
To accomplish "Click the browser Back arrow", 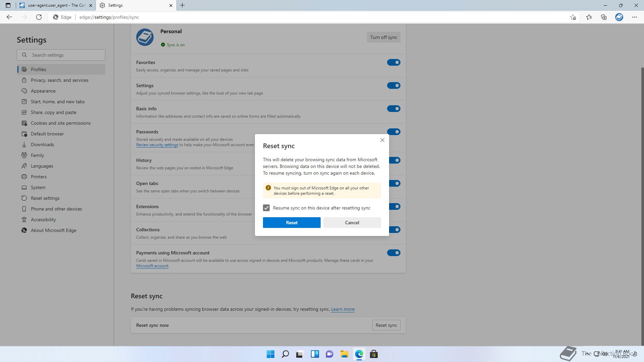I will 9,17.
